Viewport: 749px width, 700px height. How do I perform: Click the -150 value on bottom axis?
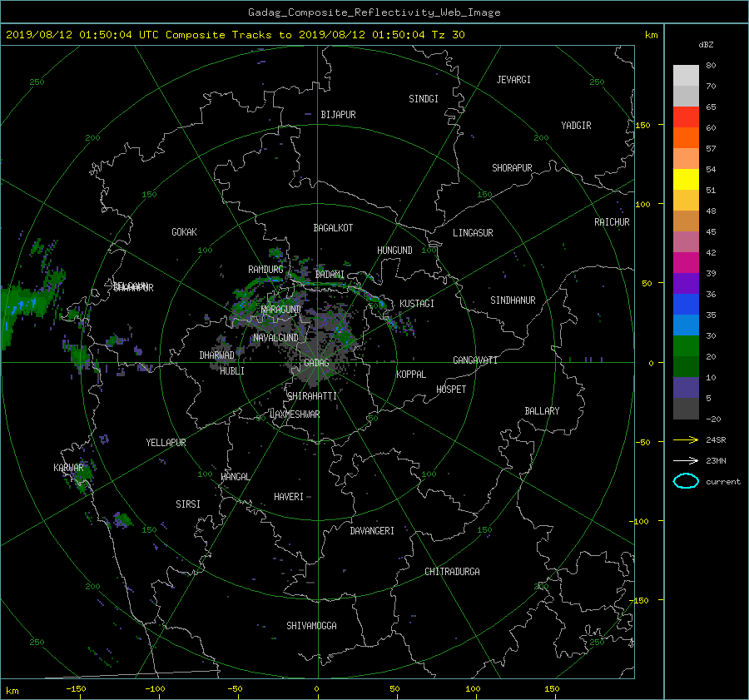76,688
